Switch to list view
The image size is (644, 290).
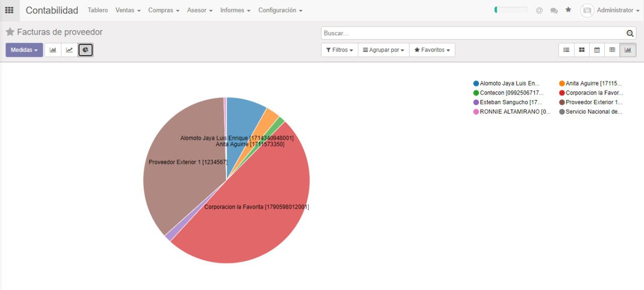coord(567,50)
